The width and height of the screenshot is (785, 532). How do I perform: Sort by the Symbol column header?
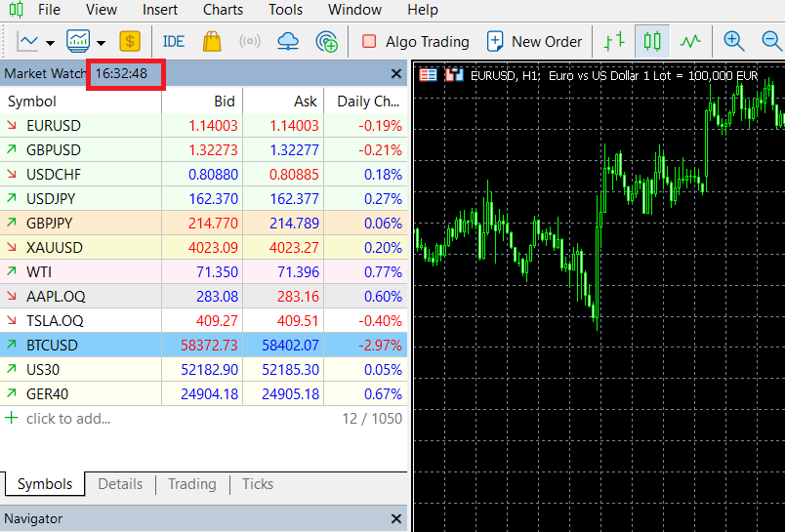[x=81, y=102]
